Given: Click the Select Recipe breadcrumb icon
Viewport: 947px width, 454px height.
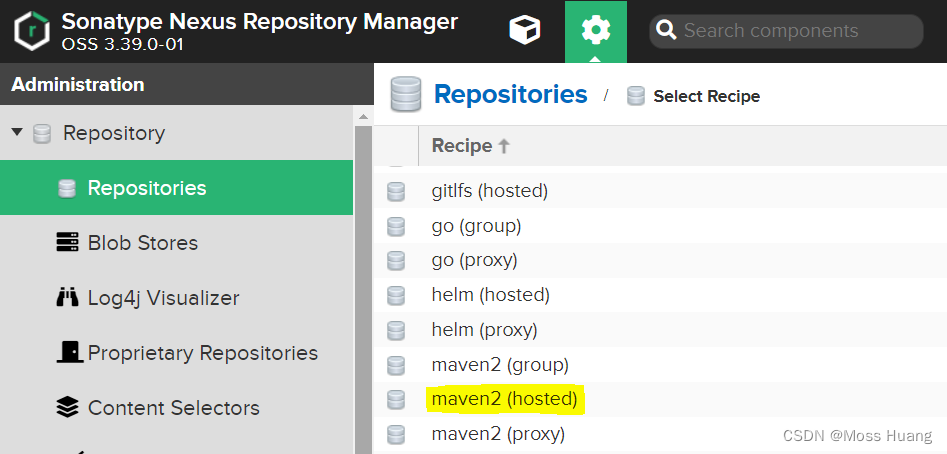Looking at the screenshot, I should 636,96.
